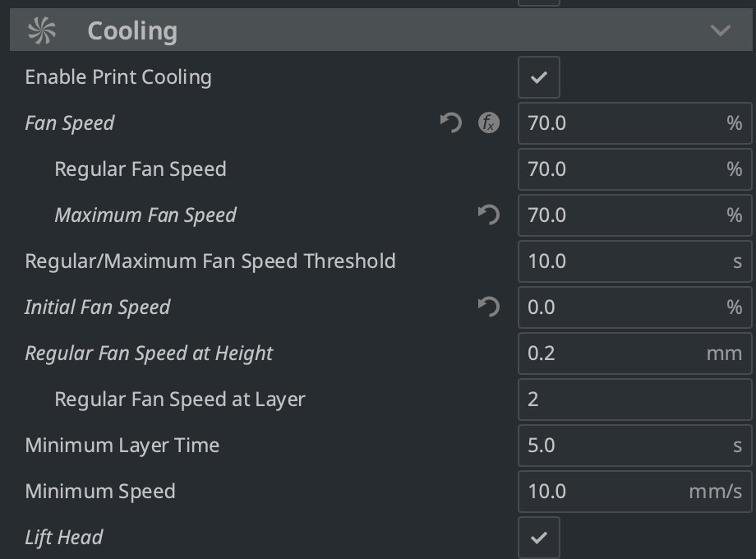
Task: Click the Regular/Maximum Fan Speed Threshold field
Action: (634, 261)
